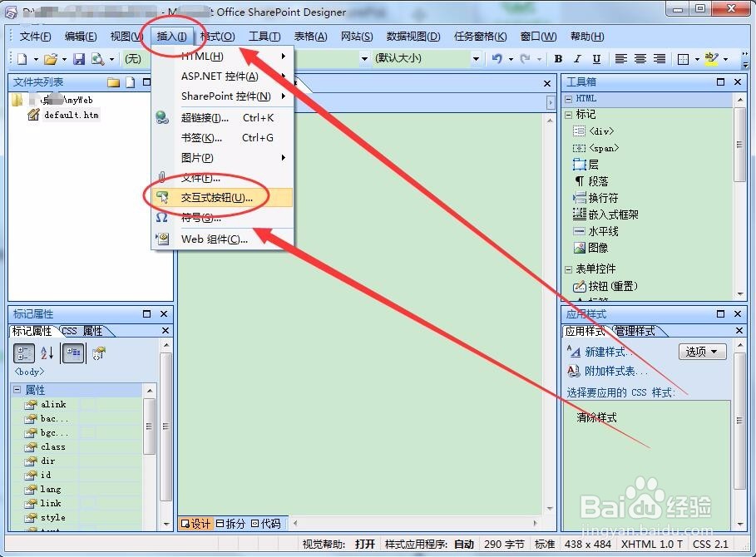The height and width of the screenshot is (557, 756).
Task: Click the Open folder toolbar icon
Action: click(50, 59)
